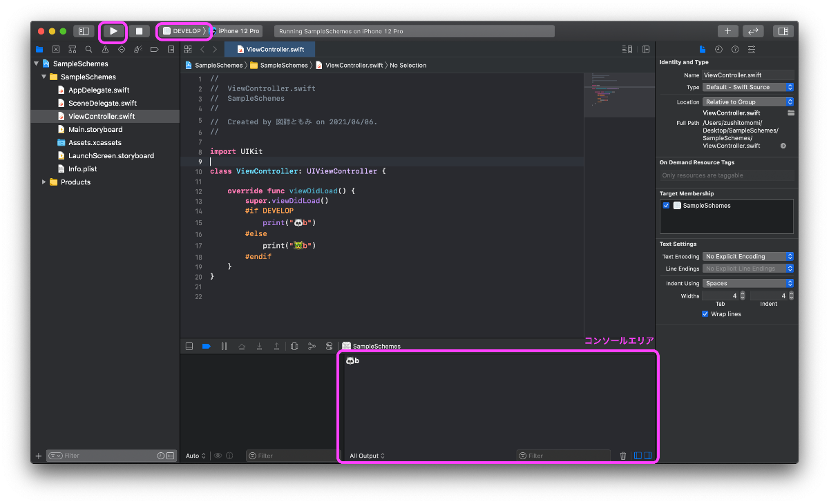Open Debug Memory Graph
Screen dimensions: 829x504
pyautogui.click(x=312, y=347)
